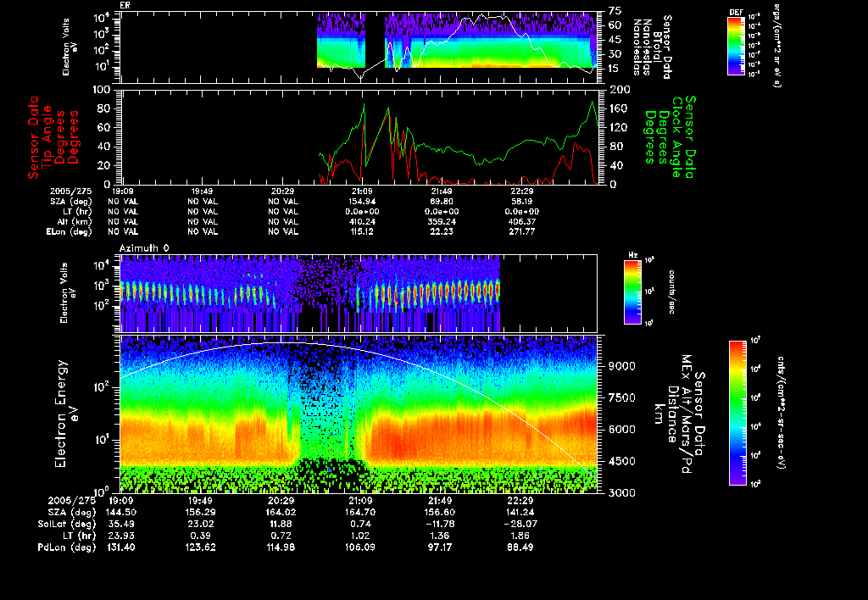Click the "160" tick on the Clock Angle axis
Image resolution: width=868 pixels, height=600 pixels.
coord(618,108)
